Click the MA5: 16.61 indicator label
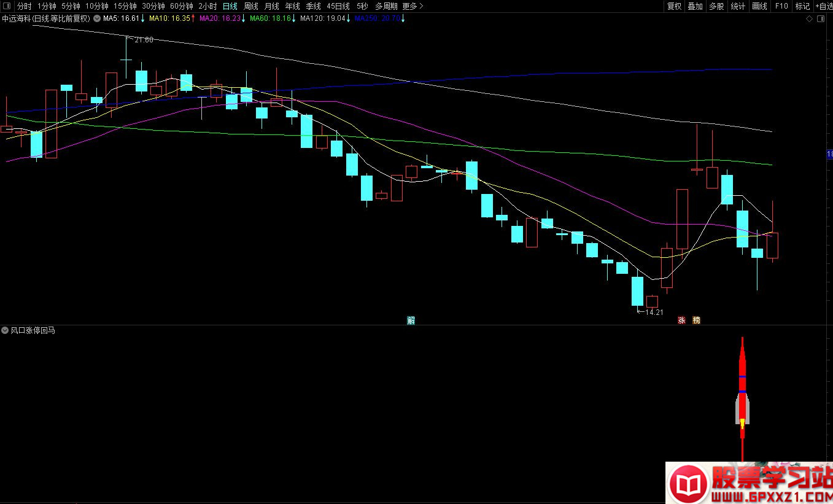The height and width of the screenshot is (504, 833). point(124,18)
